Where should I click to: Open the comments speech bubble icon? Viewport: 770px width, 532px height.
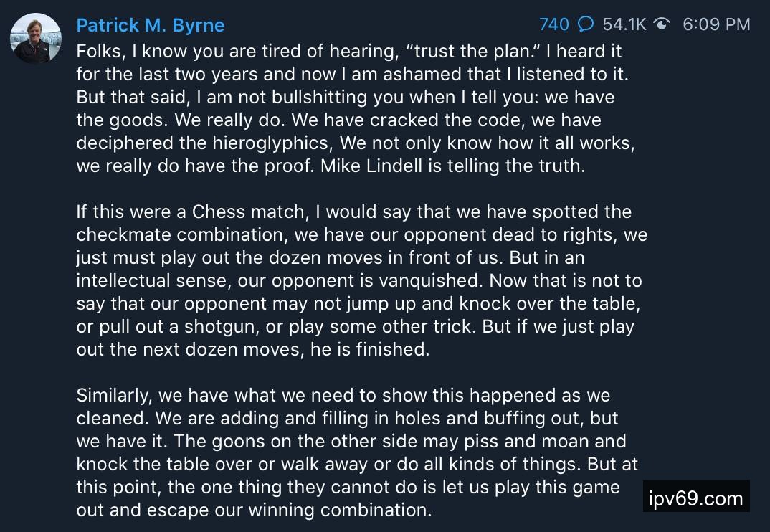[586, 24]
